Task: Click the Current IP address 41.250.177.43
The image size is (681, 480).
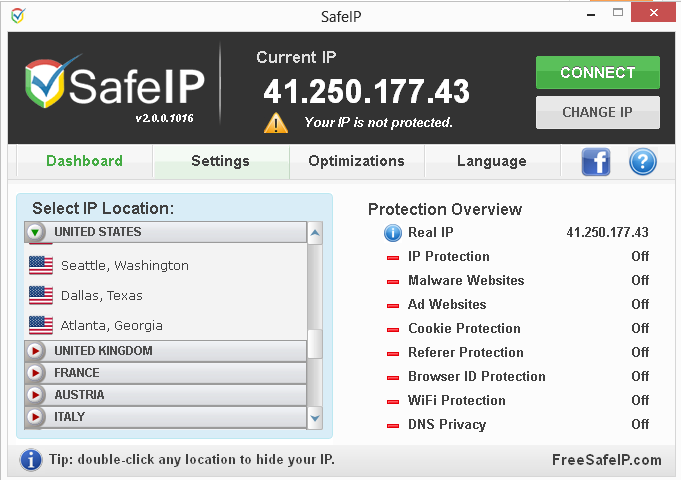Action: pyautogui.click(x=366, y=92)
